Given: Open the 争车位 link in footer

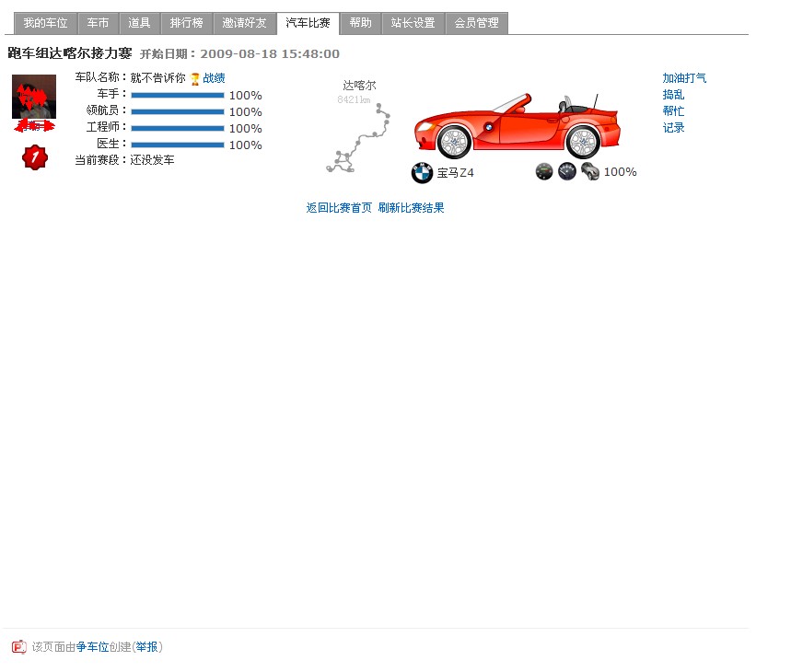Looking at the screenshot, I should click(92, 647).
